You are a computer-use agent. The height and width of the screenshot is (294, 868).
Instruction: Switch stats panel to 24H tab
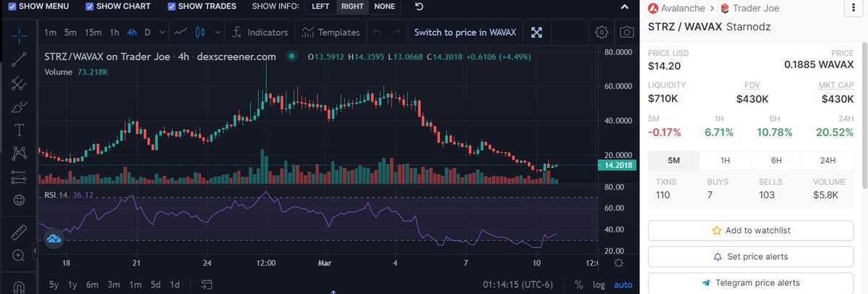click(x=828, y=161)
